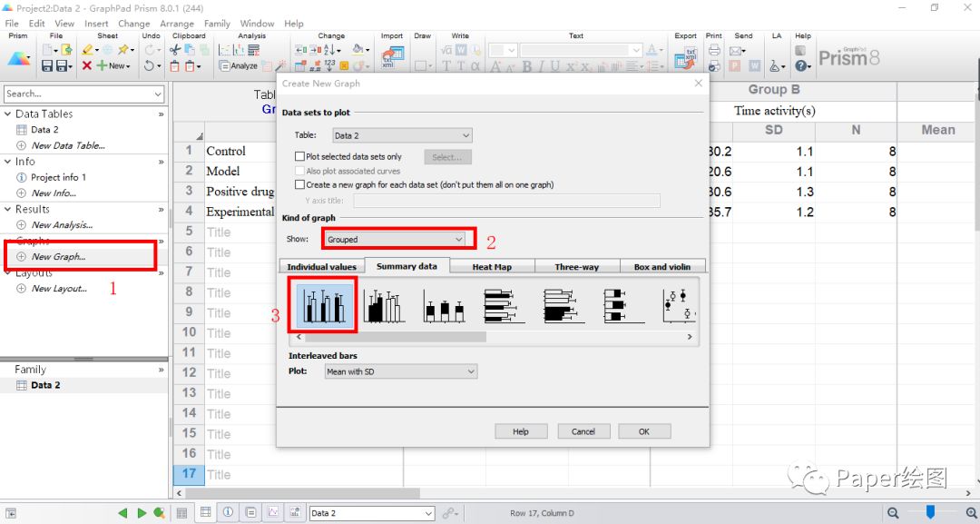Click New Data Table... link

pyautogui.click(x=68, y=145)
